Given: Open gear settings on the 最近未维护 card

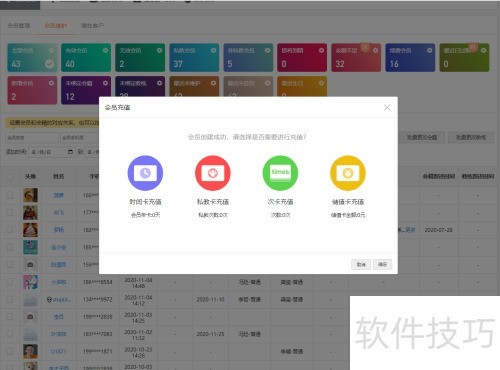Looking at the screenshot, I should (213, 83).
